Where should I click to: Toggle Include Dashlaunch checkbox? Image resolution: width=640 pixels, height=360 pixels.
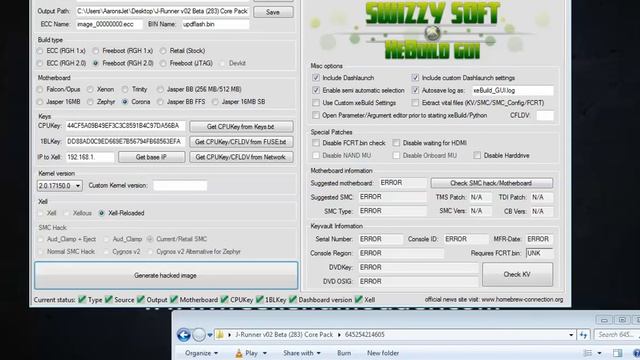(x=316, y=78)
